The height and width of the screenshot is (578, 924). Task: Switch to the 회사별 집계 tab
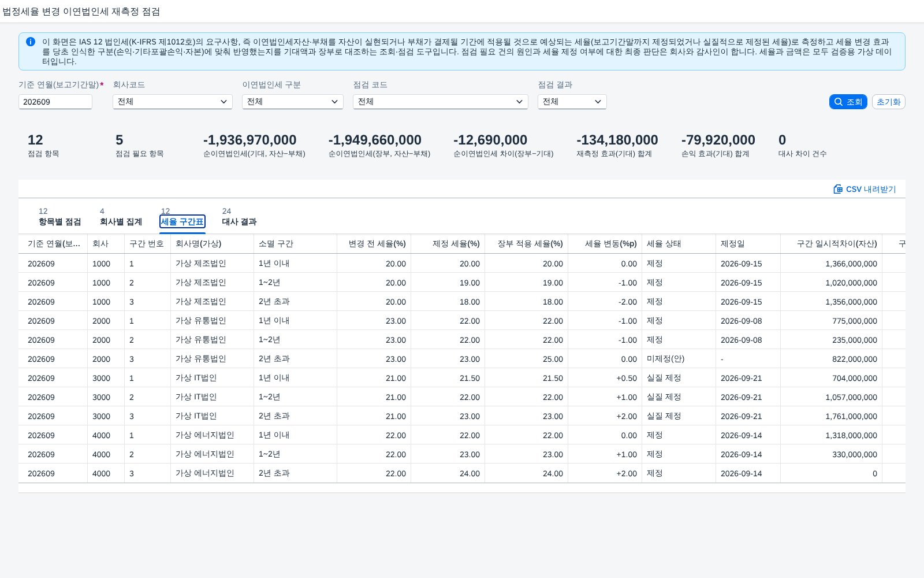point(121,221)
